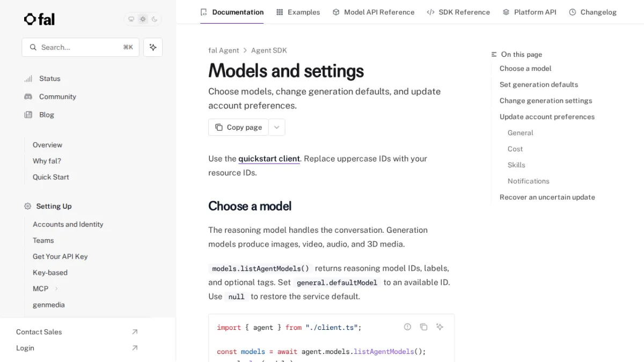Copy the code block contents
The height and width of the screenshot is (362, 644).
[424, 327]
